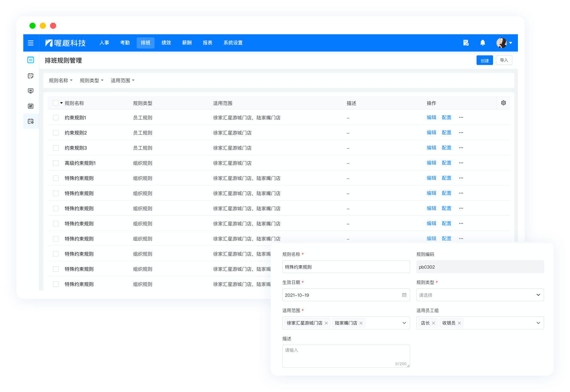Open the 规则类型 请选择 dropdown in form
This screenshot has height=392, width=570.
click(x=480, y=295)
